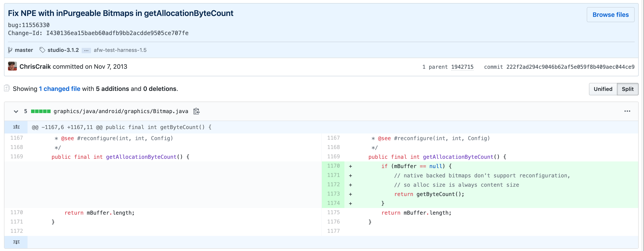Click ChrisCraik's avatar thumbnail
This screenshot has width=644, height=251.
point(12,67)
